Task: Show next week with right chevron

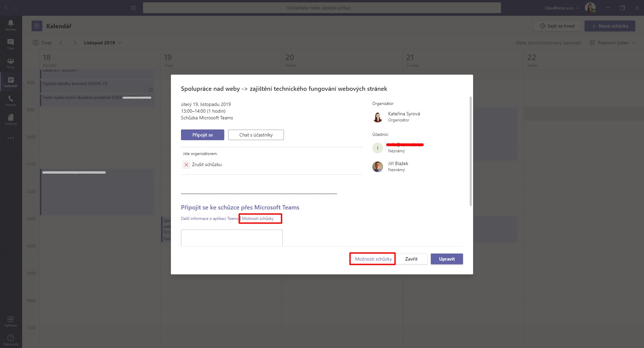Action: [x=75, y=43]
